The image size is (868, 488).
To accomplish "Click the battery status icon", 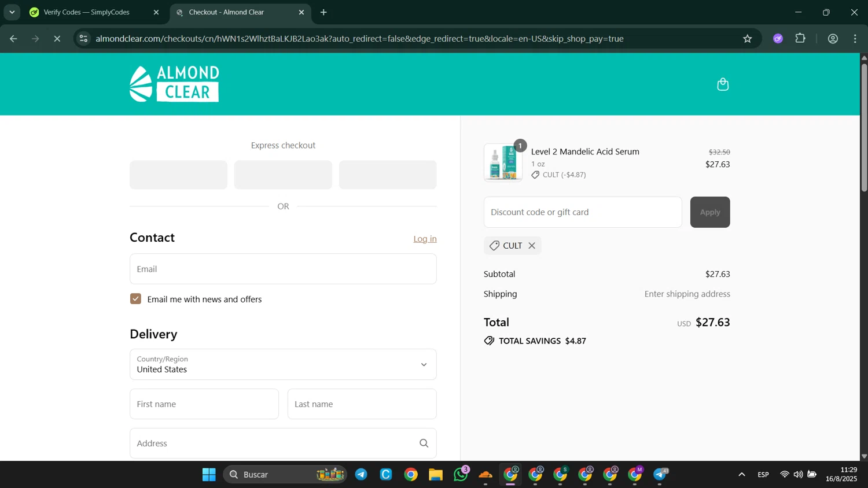I will [x=812, y=475].
